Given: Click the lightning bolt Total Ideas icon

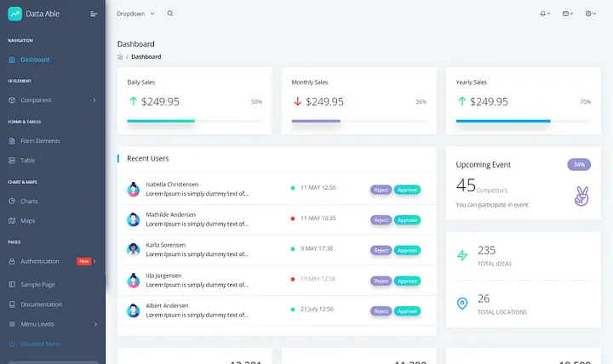Looking at the screenshot, I should (x=462, y=255).
